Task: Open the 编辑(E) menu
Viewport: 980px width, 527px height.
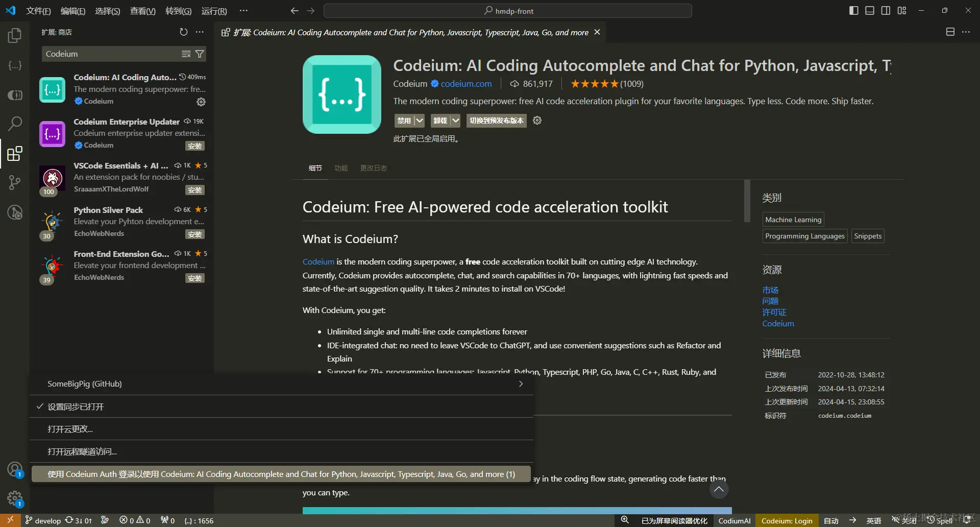Action: [73, 11]
